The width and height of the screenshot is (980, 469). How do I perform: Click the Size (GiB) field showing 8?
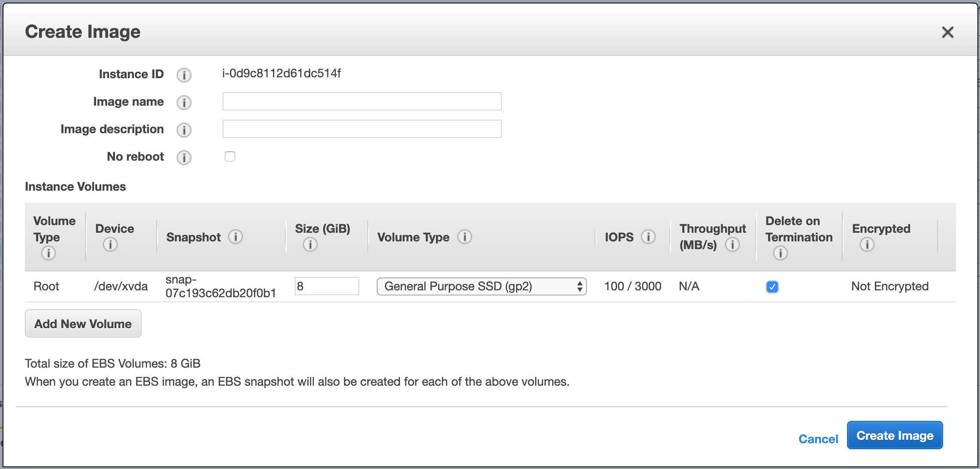(x=327, y=286)
